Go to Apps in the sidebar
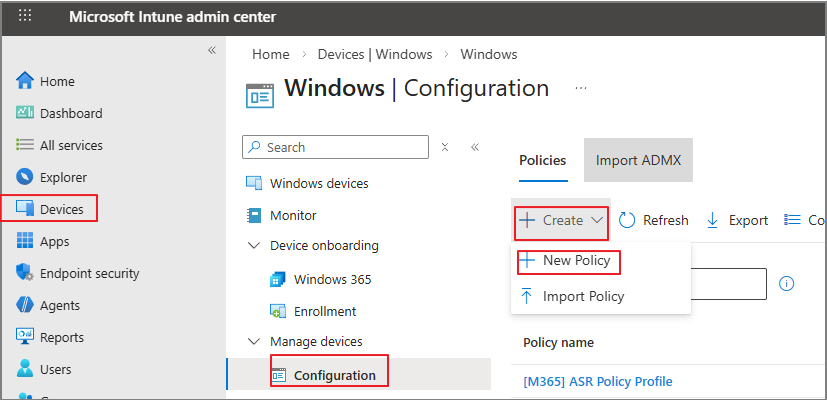The height and width of the screenshot is (400, 827). pos(54,242)
